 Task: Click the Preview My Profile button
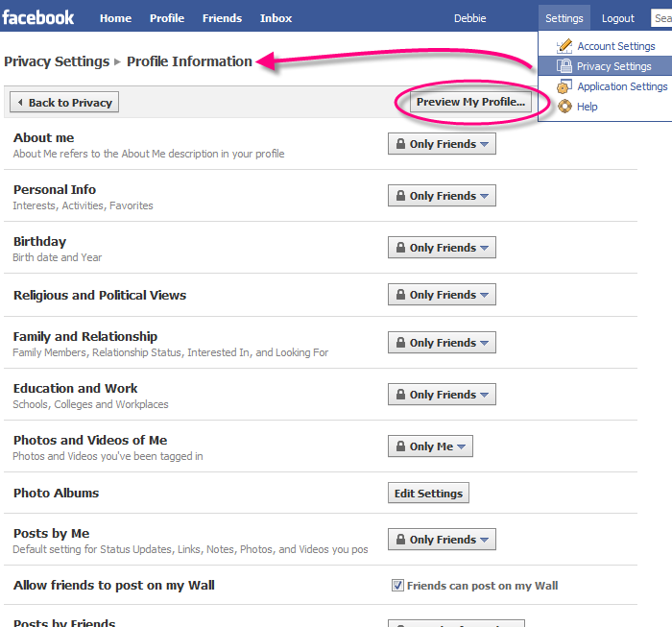point(470,102)
